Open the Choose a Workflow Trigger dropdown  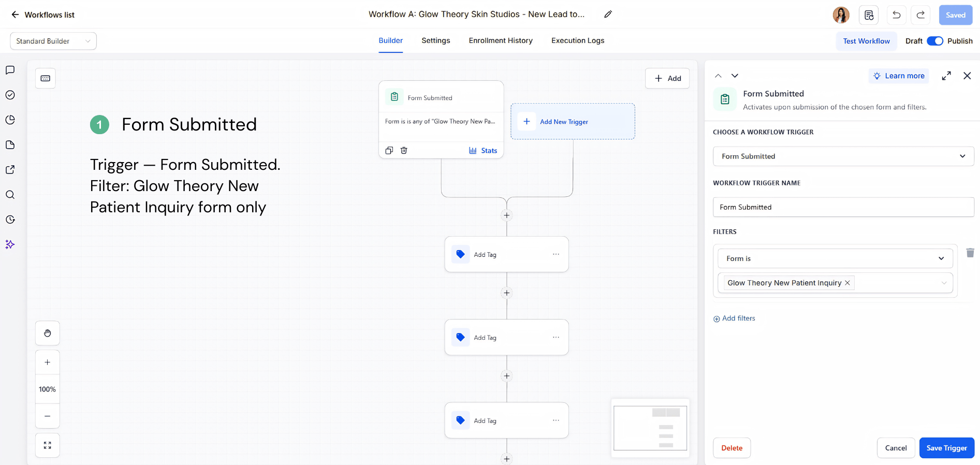(843, 156)
